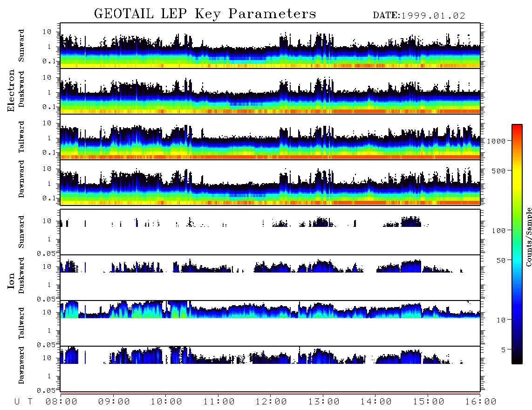
Task: Click the 1000 colorbar tick label
Action: click(497, 141)
